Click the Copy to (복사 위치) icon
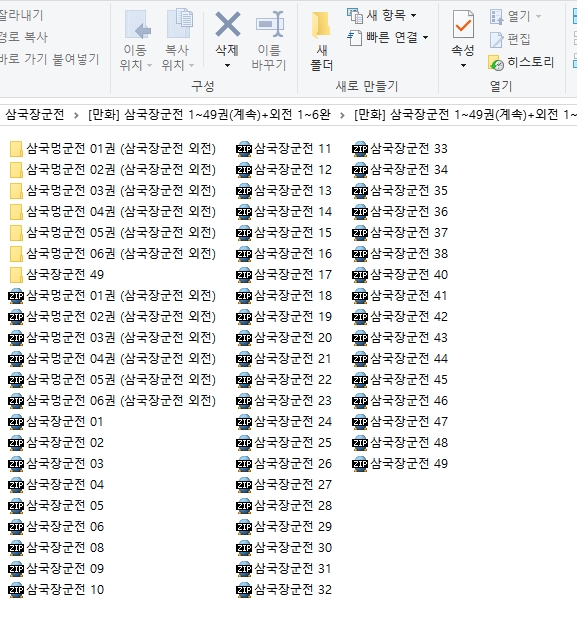 (180, 24)
